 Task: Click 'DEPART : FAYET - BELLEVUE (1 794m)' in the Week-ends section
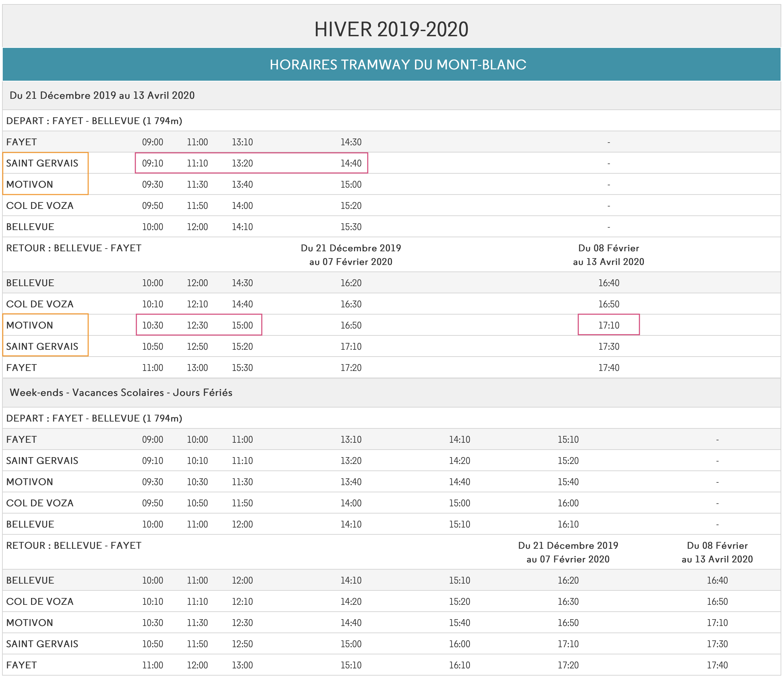pyautogui.click(x=94, y=418)
